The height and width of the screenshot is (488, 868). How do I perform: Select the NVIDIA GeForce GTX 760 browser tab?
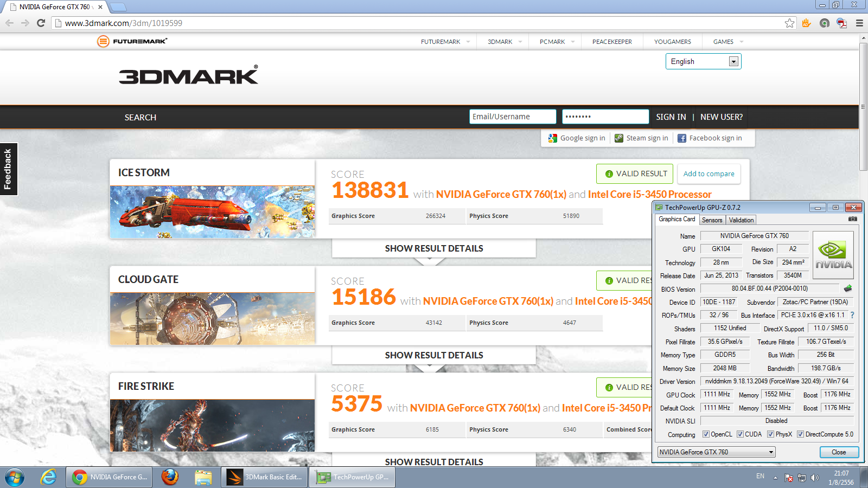coord(56,7)
